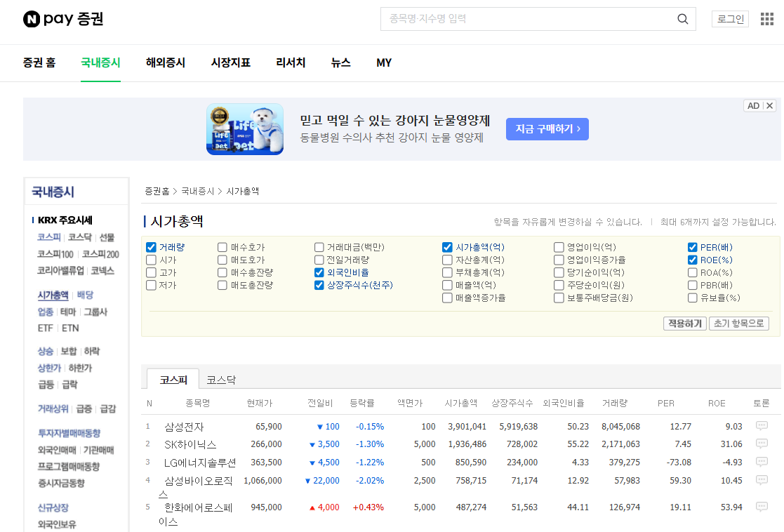Open the 상한가 sidebar link
This screenshot has height=532, width=784.
coord(49,368)
